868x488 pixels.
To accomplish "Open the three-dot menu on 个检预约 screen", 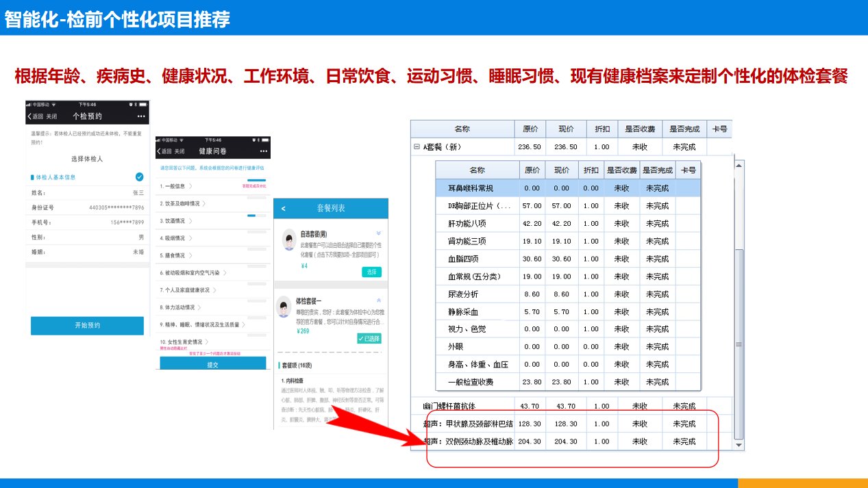I will tap(140, 116).
